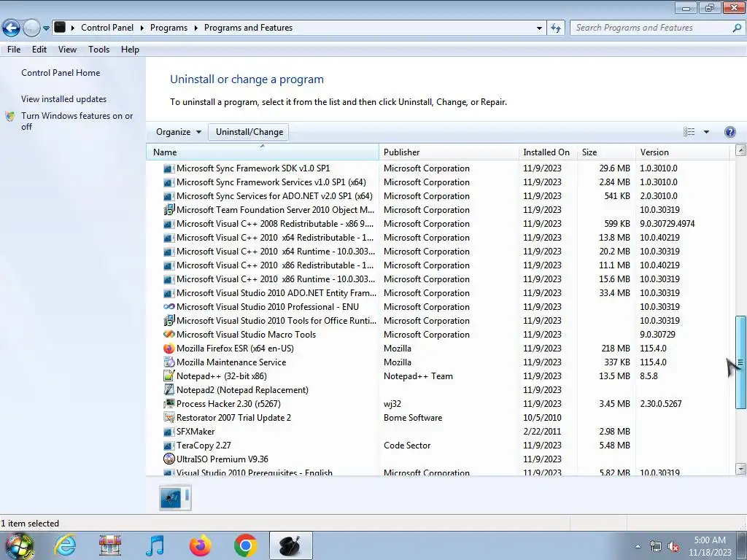The width and height of the screenshot is (747, 560).
Task: Click the network tray icon
Action: tap(656, 547)
